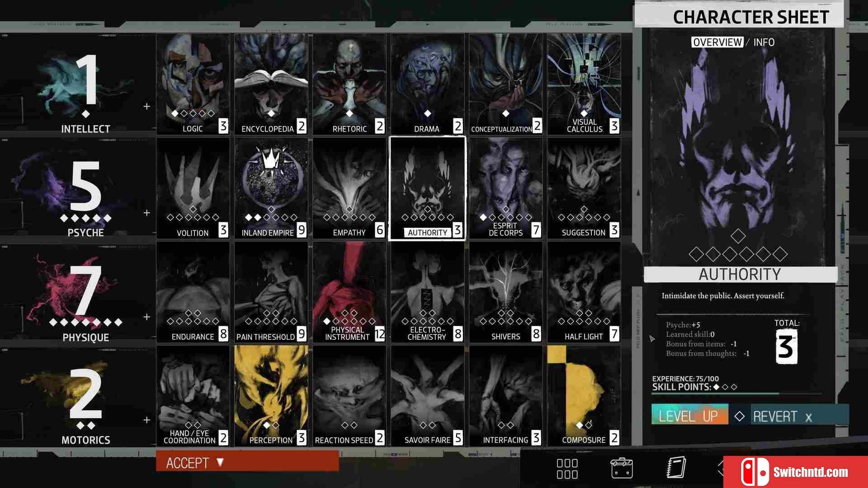Select the Visual Calculus skill card
Screen dimensions: 868x488
click(584, 84)
